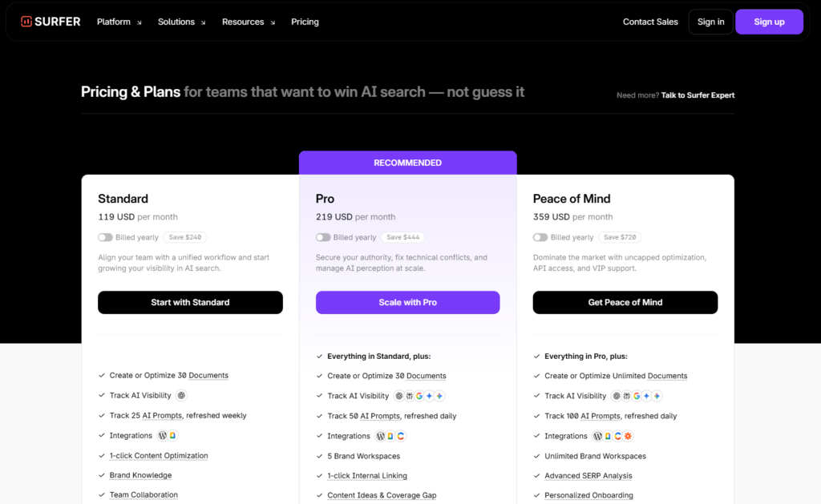Click the purple Sign up button
The height and width of the screenshot is (504, 821).
pos(769,22)
